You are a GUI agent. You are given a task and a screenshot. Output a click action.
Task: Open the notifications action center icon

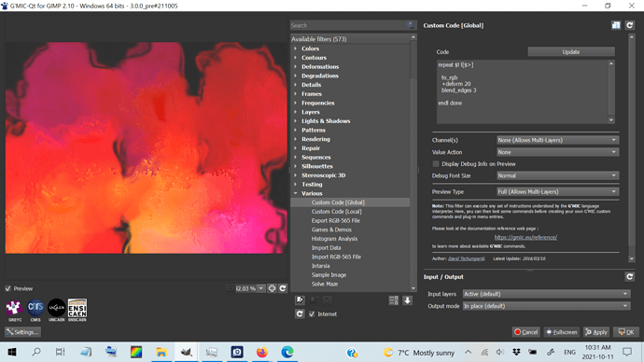(x=627, y=352)
